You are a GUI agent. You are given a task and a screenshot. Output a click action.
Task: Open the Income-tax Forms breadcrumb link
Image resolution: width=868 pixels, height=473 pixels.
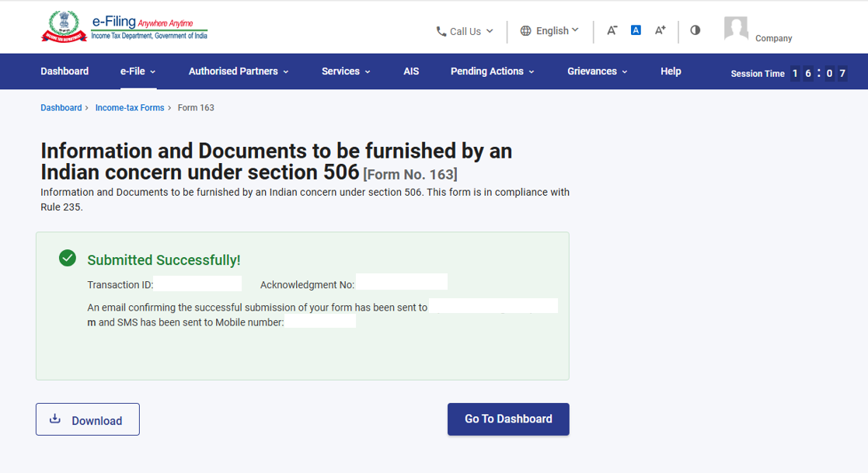[130, 108]
